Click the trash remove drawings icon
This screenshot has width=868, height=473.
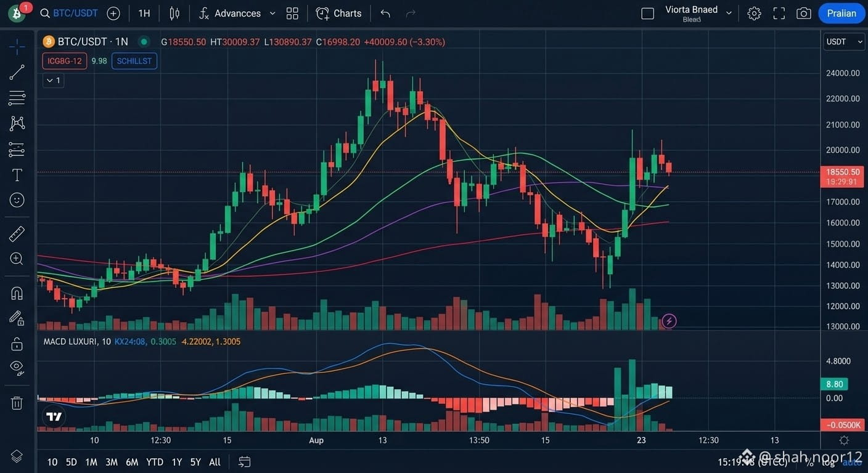pos(17,403)
